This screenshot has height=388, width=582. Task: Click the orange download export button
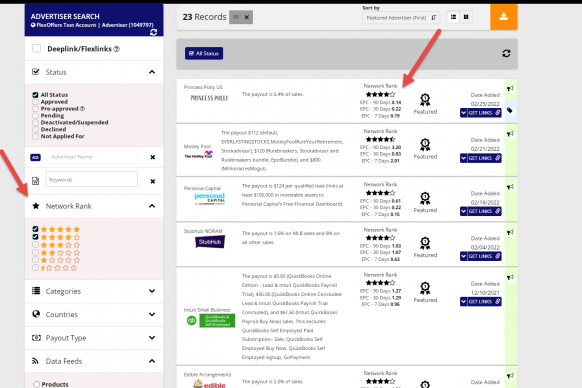(504, 17)
